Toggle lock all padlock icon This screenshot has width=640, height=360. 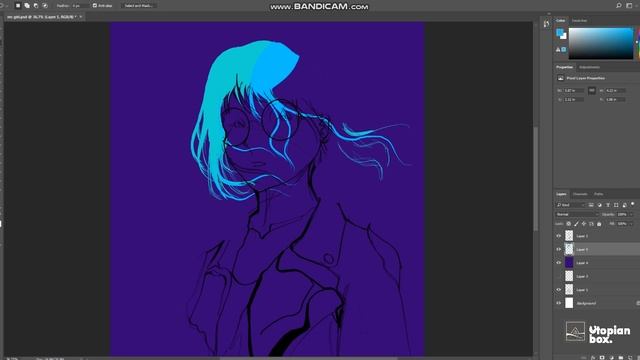tap(599, 224)
